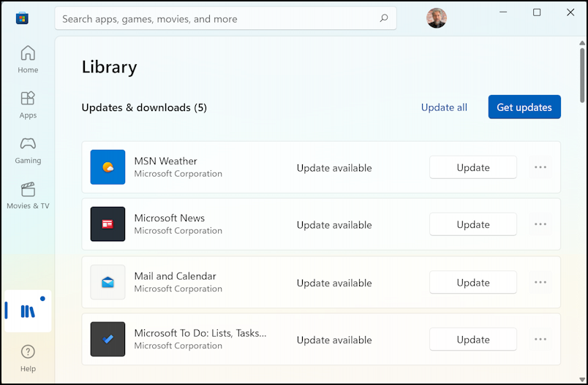This screenshot has width=588, height=385.
Task: Click the Microsoft News title text
Action: (170, 218)
